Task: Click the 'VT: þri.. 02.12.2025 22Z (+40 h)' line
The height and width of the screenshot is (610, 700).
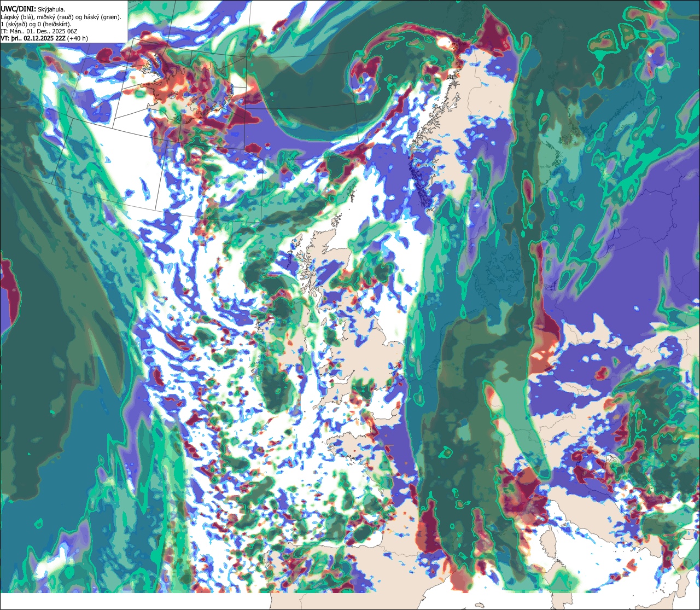Action: [44, 38]
